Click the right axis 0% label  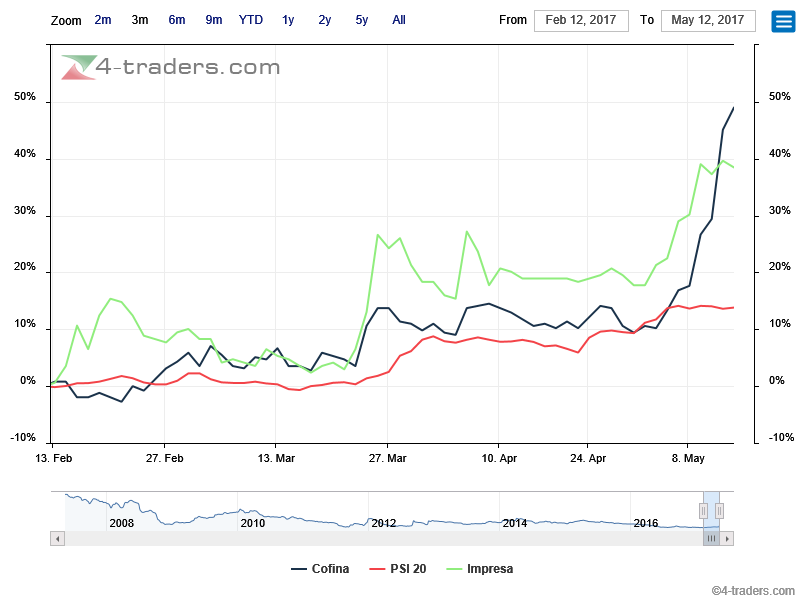(x=776, y=381)
